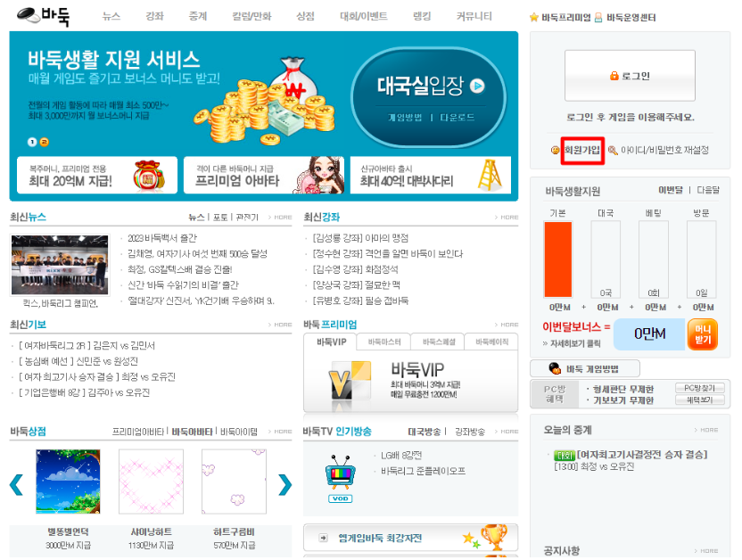This screenshot has width=742, height=560.
Task: Click orange 머니받기 button
Action: [702, 334]
